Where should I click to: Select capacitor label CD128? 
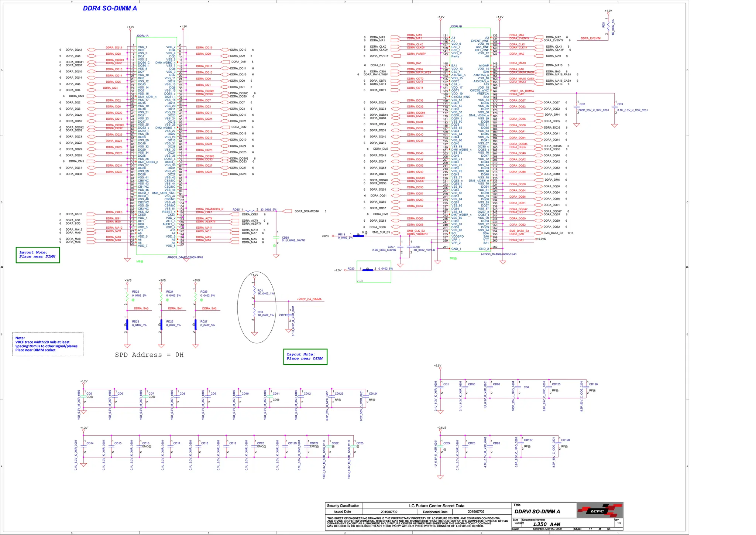(566, 440)
